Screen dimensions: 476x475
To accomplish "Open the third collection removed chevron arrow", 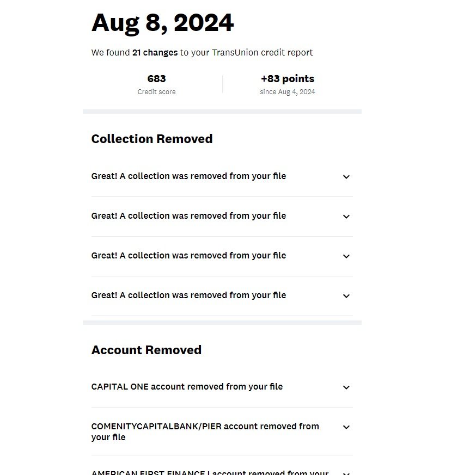I will (346, 256).
